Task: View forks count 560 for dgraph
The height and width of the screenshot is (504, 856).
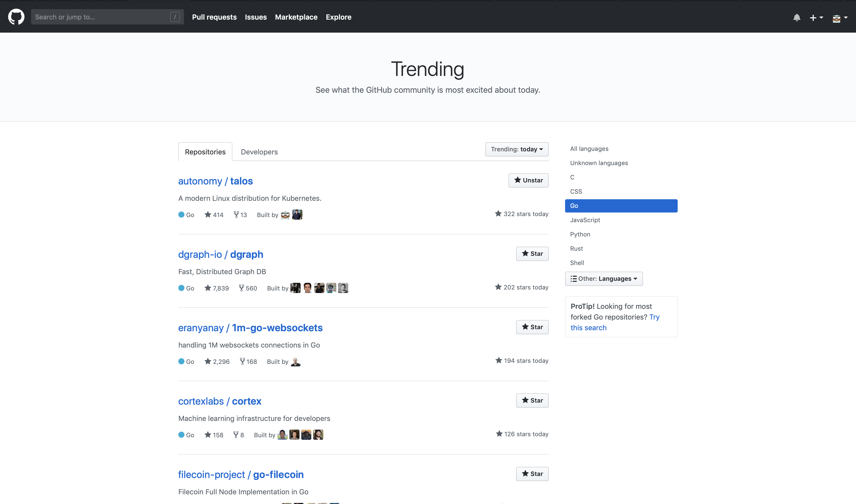Action: [248, 288]
